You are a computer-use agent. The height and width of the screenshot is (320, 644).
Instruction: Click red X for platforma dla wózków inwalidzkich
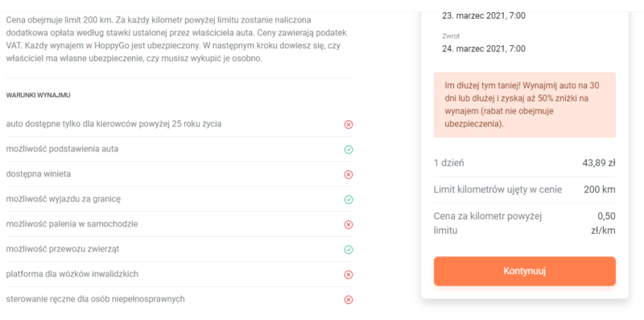pyautogui.click(x=349, y=275)
